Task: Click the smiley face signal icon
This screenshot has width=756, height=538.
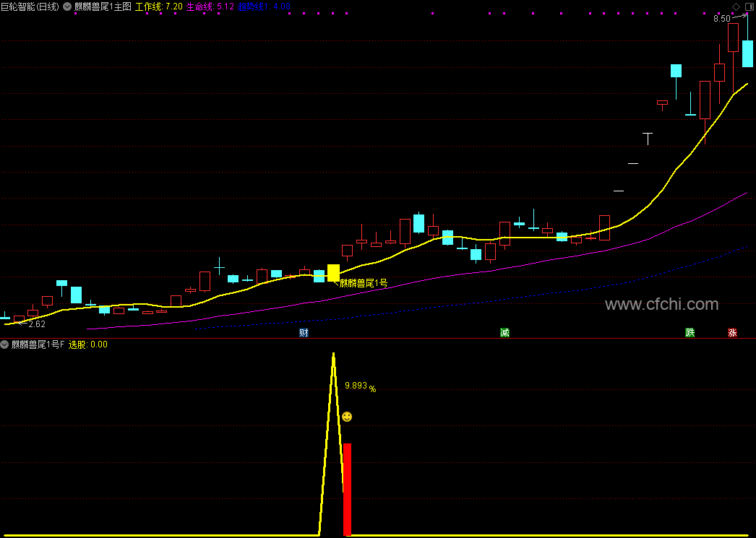Action: 347,417
